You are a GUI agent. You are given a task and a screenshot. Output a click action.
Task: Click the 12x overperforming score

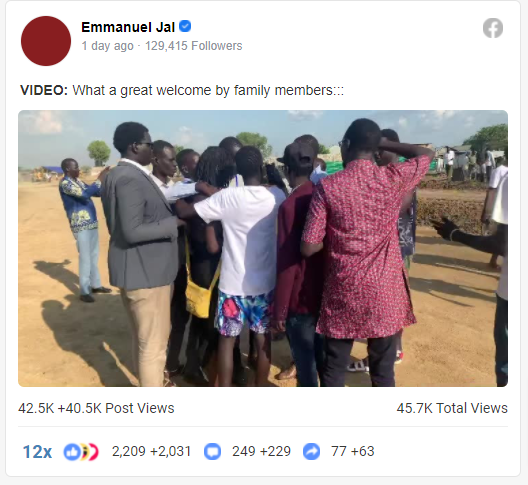(x=37, y=452)
